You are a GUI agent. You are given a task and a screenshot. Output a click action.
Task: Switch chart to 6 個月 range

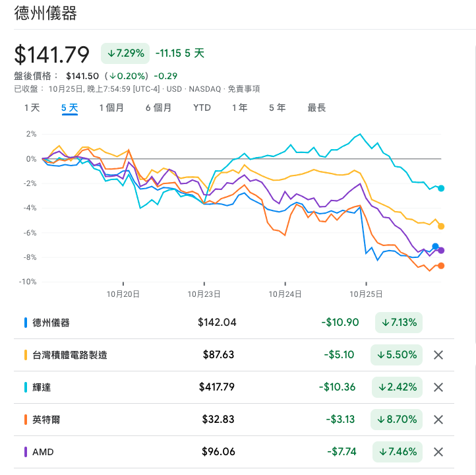point(158,108)
